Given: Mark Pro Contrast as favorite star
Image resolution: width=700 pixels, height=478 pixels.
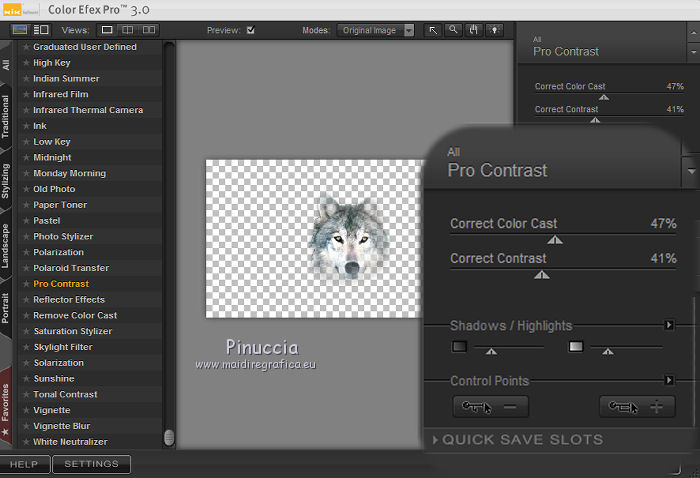Looking at the screenshot, I should (26, 284).
